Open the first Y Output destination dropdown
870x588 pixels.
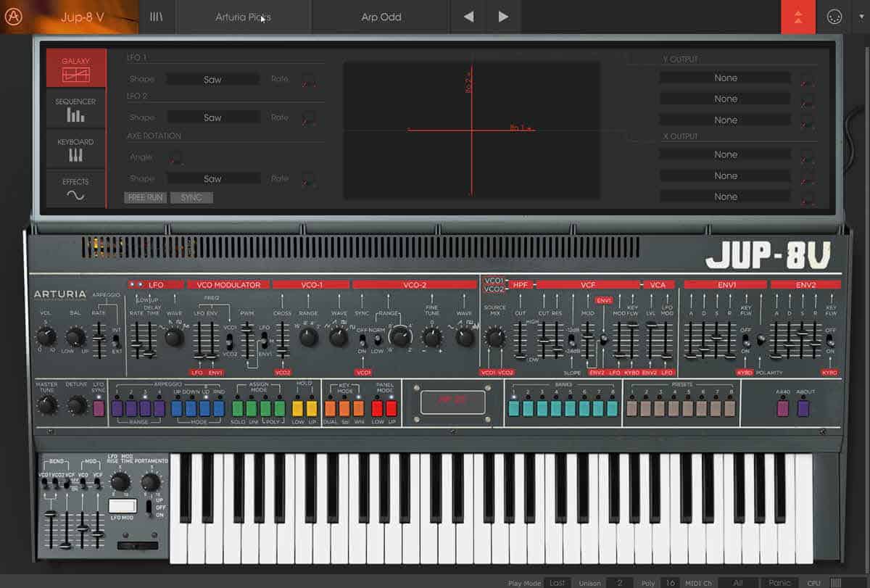click(725, 78)
